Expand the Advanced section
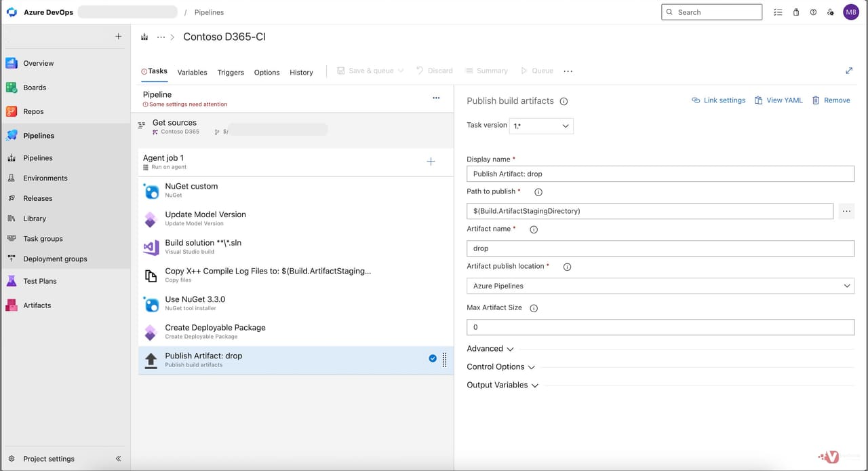868x471 pixels. 490,349
